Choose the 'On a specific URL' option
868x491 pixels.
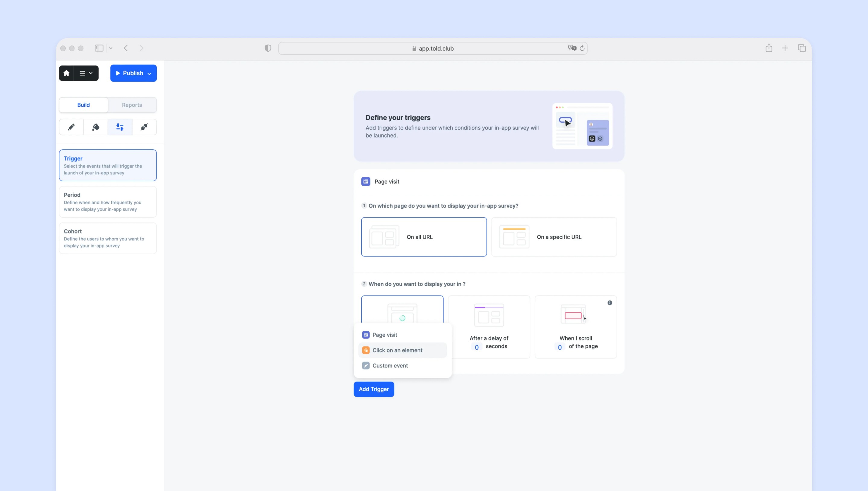pos(554,237)
